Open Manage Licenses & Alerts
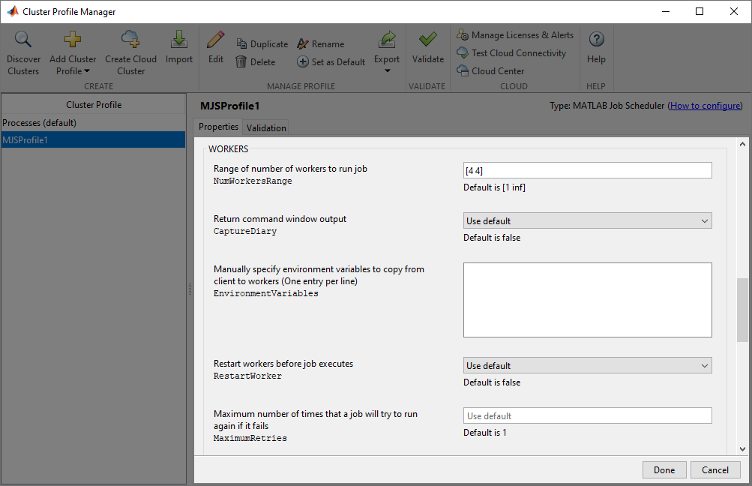The image size is (752, 486). coord(514,35)
